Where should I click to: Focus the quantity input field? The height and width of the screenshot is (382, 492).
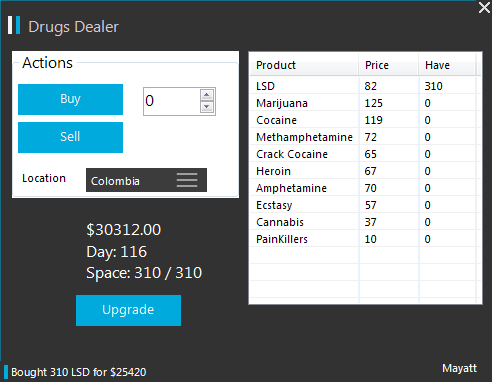pos(172,101)
